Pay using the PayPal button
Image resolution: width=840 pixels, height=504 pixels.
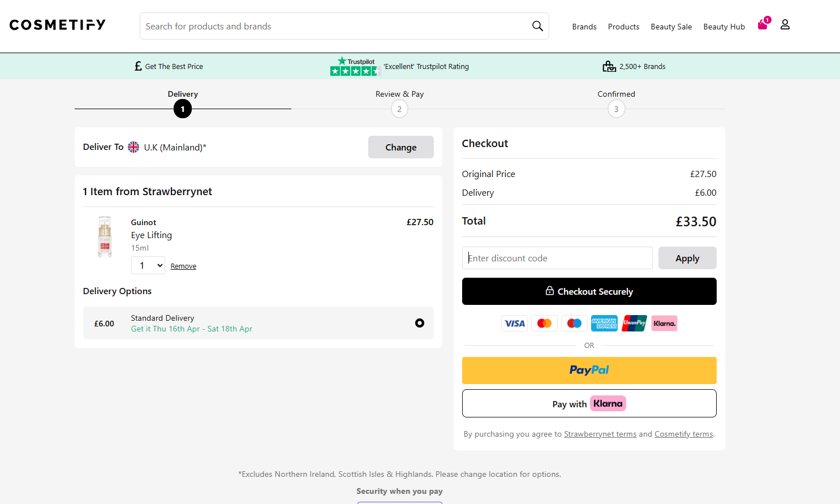589,371
